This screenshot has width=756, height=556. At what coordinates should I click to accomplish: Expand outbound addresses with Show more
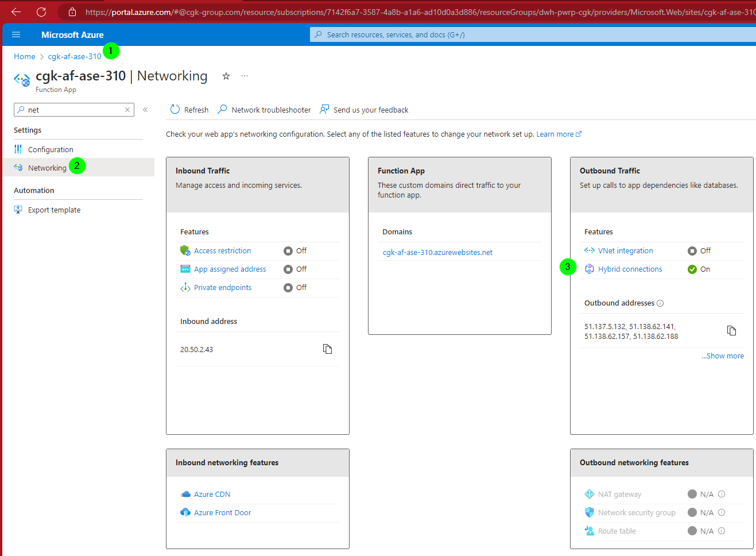[x=723, y=356]
